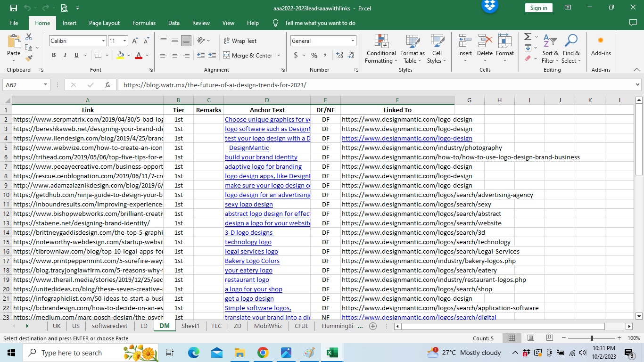Click the AutoSum sigma icon
The image size is (644, 362).
(x=528, y=37)
